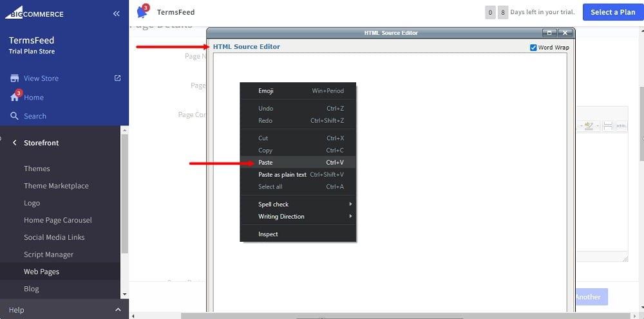Toggle the Word Wrap checkbox
The image size is (644, 319).
coord(533,48)
